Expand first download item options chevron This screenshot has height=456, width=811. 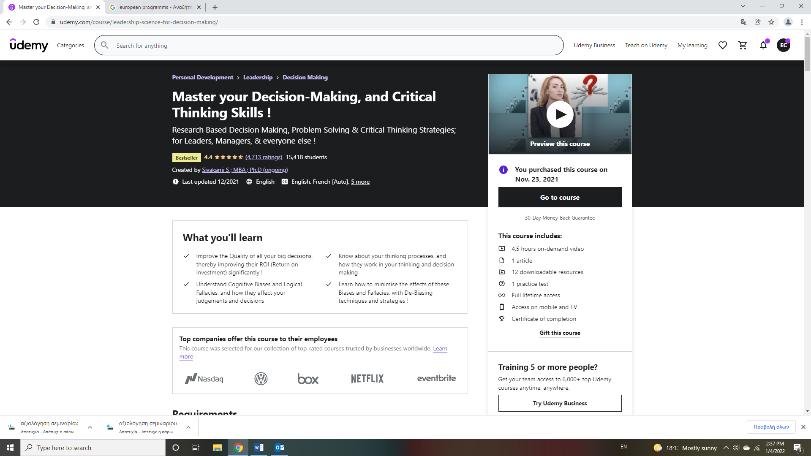90,428
